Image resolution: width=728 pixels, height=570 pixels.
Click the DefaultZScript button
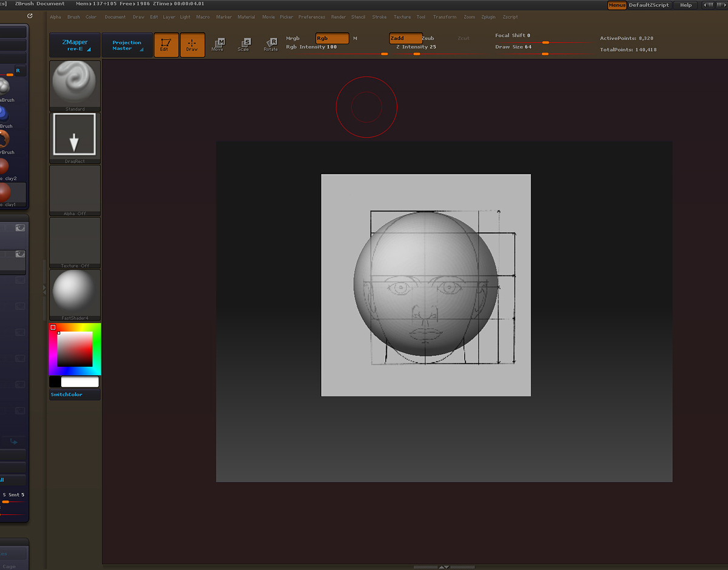649,5
